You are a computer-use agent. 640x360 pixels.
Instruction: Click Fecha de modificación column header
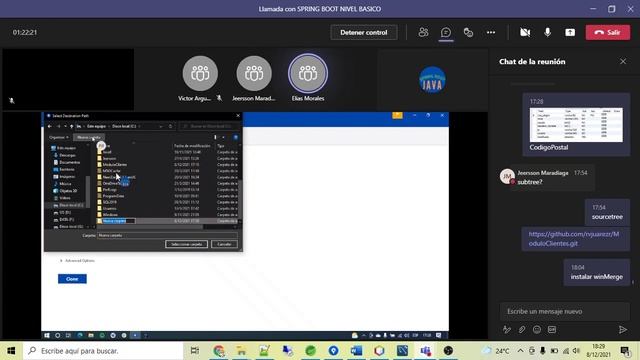pyautogui.click(x=192, y=146)
